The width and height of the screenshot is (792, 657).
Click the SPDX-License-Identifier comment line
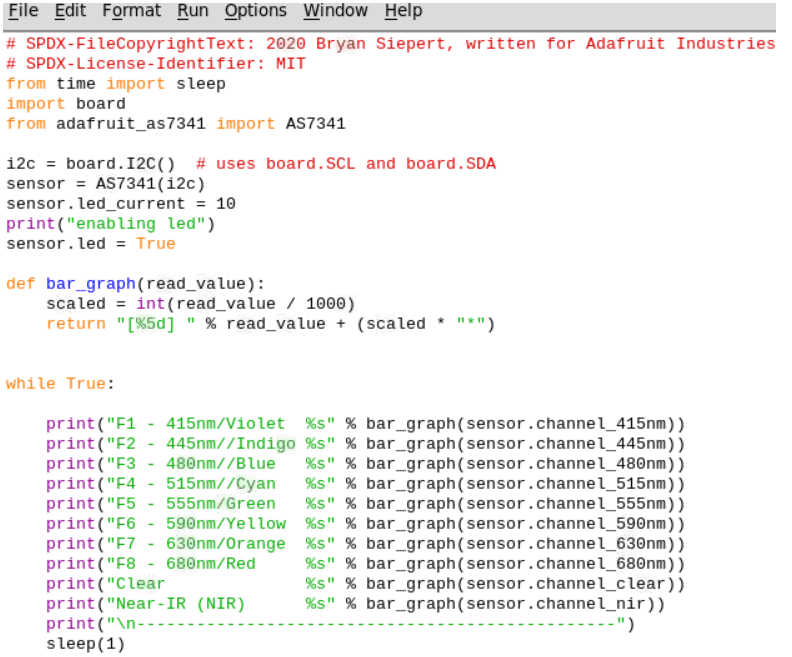point(155,64)
